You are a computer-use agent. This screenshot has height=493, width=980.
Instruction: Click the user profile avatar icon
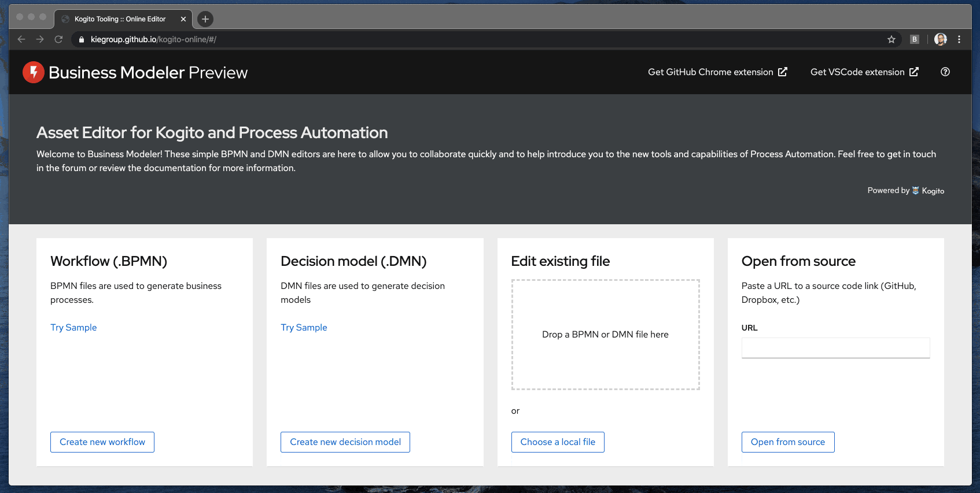pyautogui.click(x=940, y=39)
